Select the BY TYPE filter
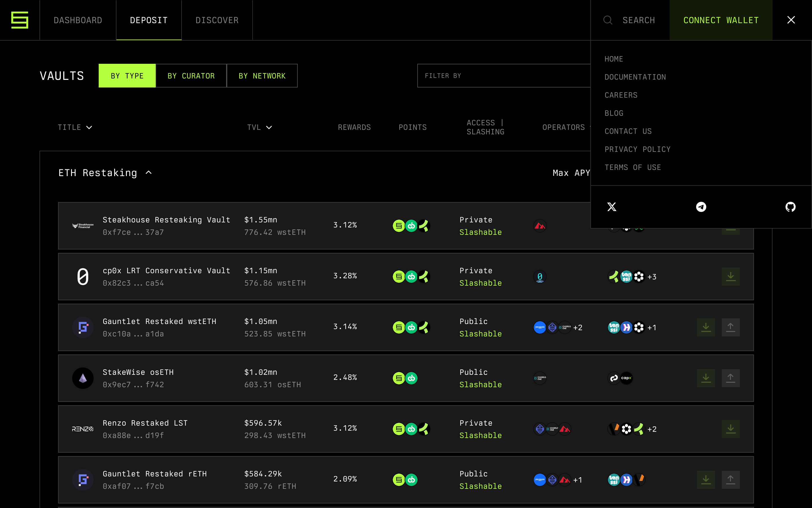Screen dimensions: 812x508 click(127, 76)
